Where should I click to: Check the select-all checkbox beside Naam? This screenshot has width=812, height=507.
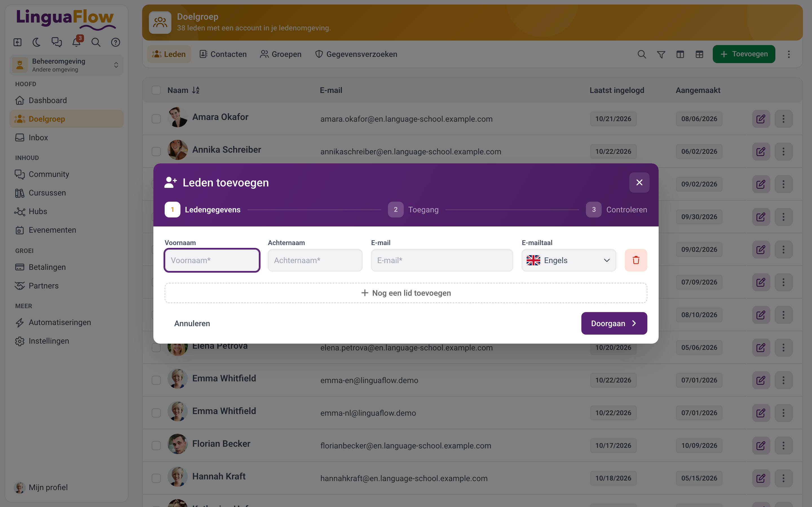[x=156, y=90]
